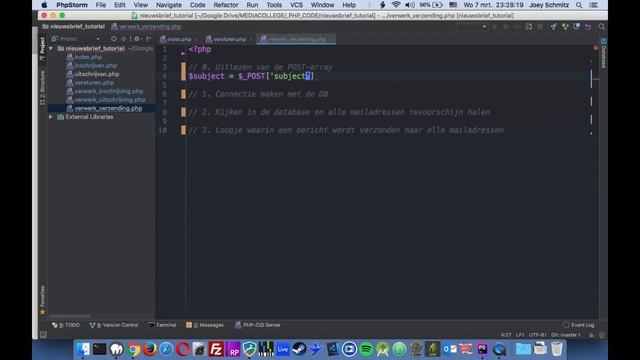The image size is (640, 360).
Task: Select verwerk_uitschrijving.php in the project tree
Action: [x=110, y=100]
